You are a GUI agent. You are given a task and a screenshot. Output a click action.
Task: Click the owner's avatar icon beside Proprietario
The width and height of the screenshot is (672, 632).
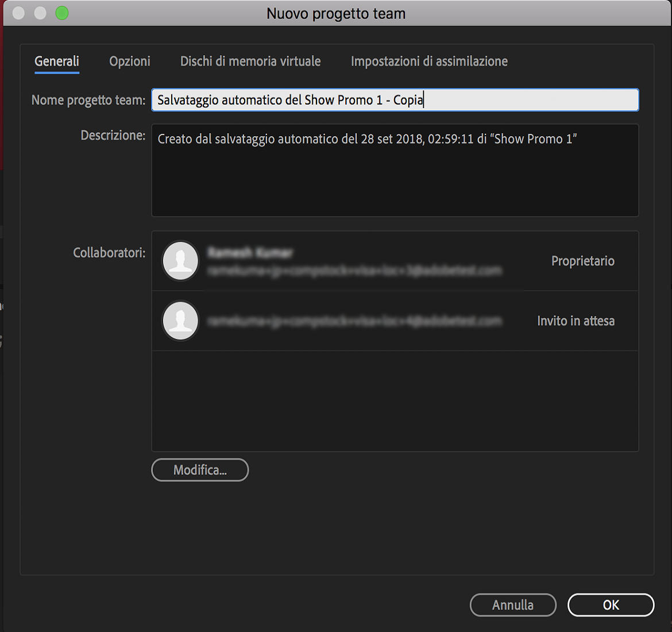point(180,261)
